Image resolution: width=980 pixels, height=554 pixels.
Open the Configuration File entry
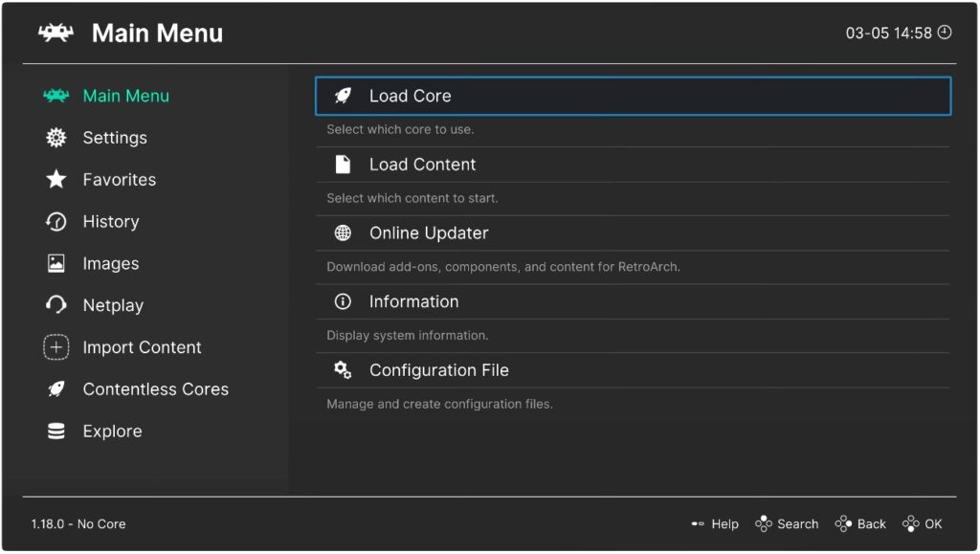(634, 369)
